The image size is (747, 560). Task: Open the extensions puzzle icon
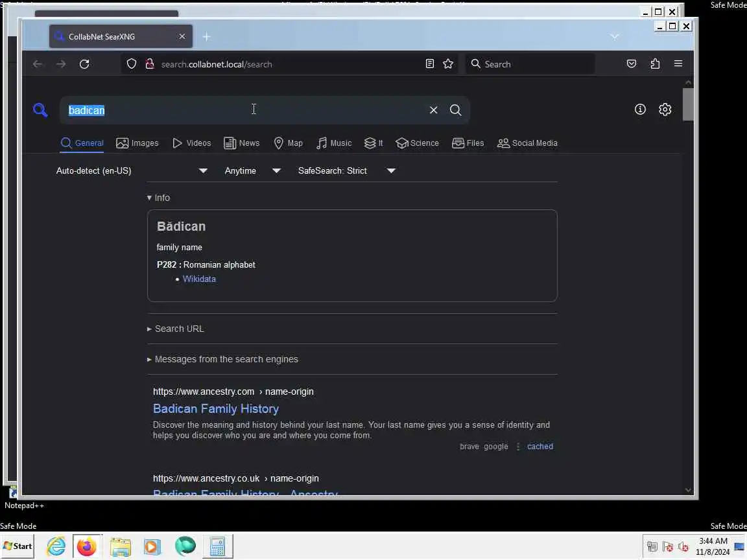click(x=655, y=64)
